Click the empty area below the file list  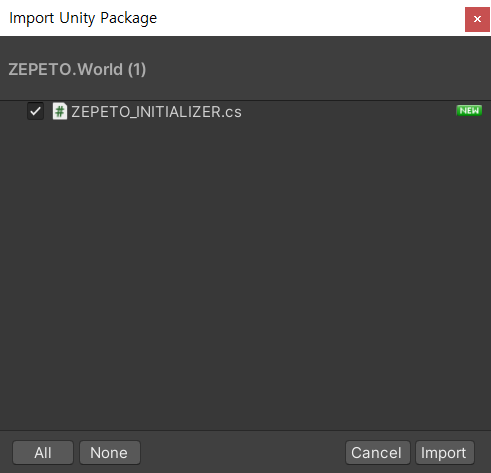[x=245, y=273]
